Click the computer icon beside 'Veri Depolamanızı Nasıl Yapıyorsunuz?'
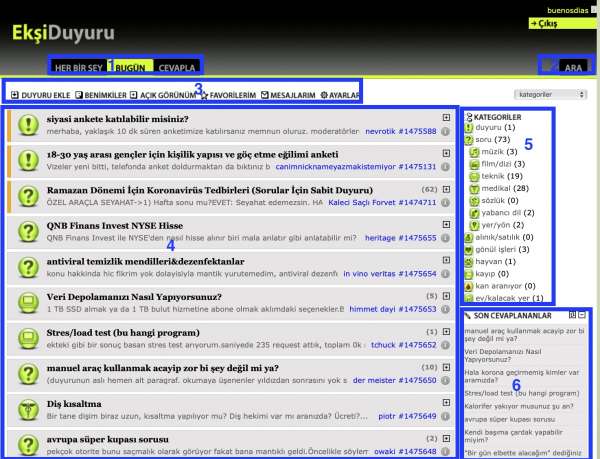This screenshot has width=600, height=459. coord(28,303)
